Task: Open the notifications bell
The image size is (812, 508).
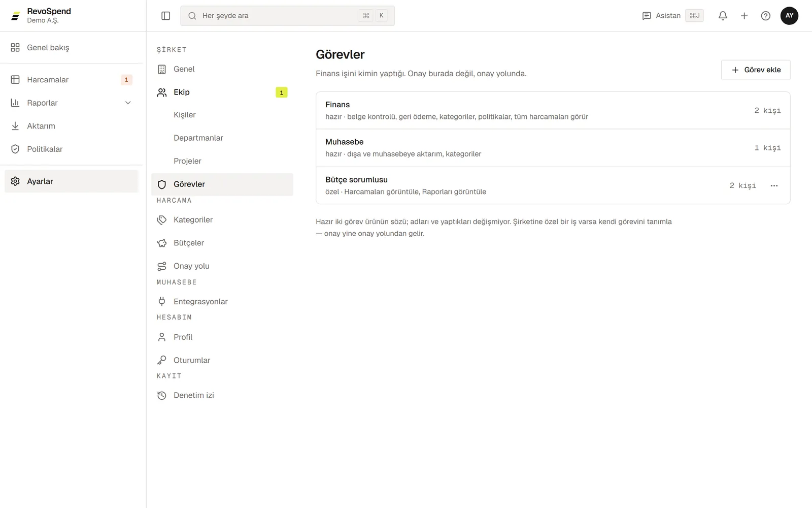Action: (723, 16)
